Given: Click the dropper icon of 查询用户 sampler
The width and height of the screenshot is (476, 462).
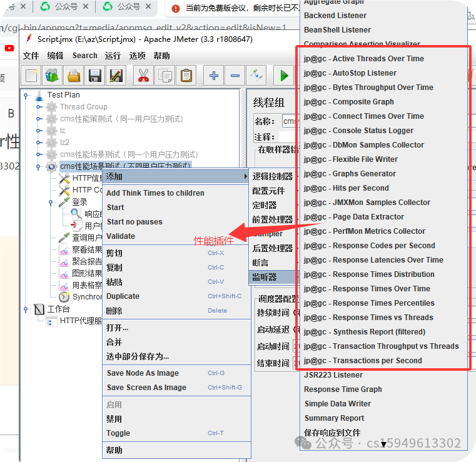Looking at the screenshot, I should point(64,238).
